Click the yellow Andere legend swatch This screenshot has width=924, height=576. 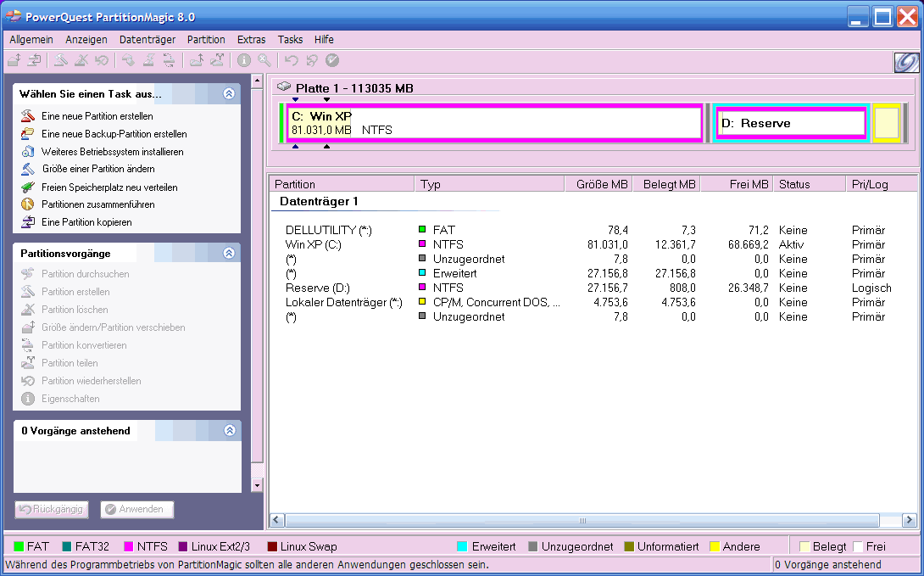(x=715, y=546)
